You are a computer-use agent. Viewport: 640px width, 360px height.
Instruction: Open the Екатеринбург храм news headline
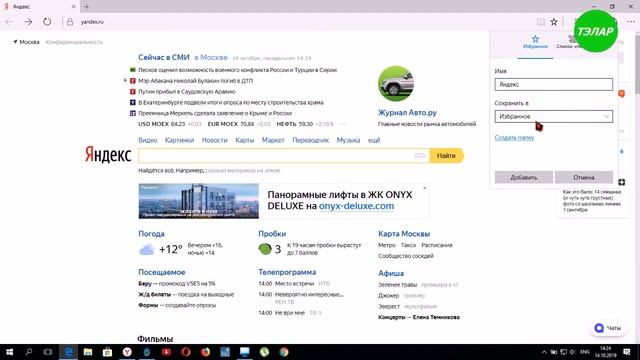click(231, 102)
